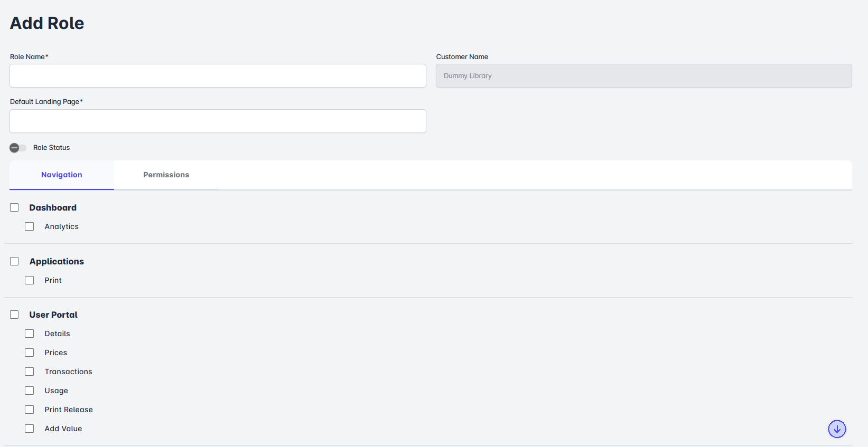Click the Customer Name field
This screenshot has width=868, height=447.
pos(643,76)
